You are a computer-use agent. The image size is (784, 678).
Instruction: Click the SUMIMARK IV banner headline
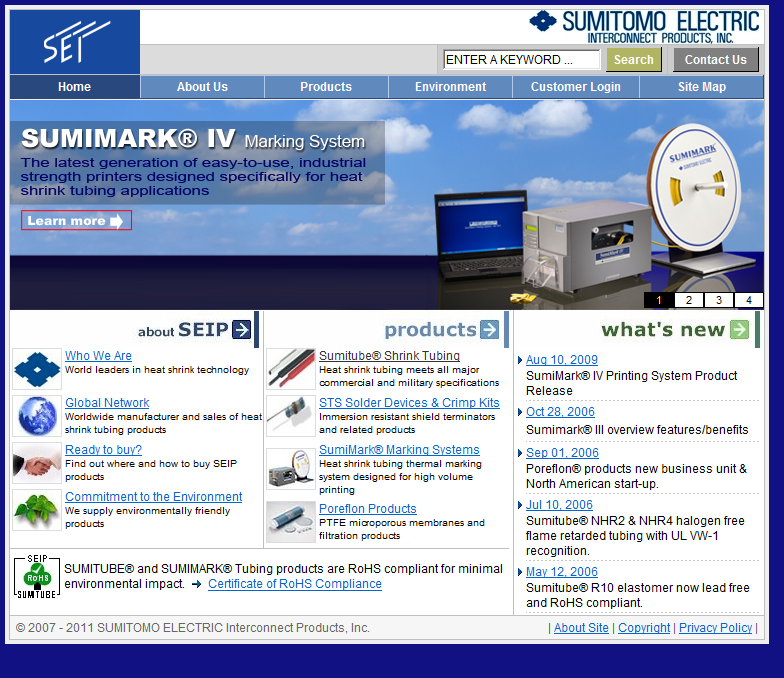193,139
